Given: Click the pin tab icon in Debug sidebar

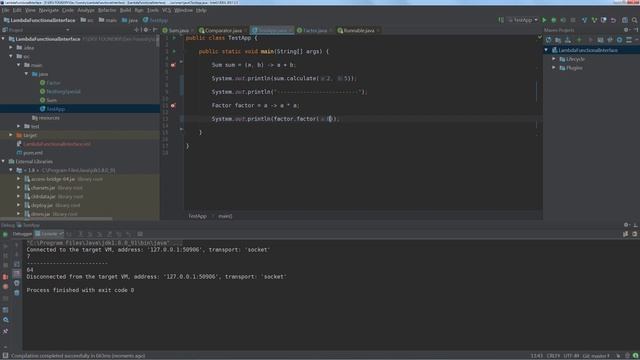Looking at the screenshot, I should [x=5, y=331].
